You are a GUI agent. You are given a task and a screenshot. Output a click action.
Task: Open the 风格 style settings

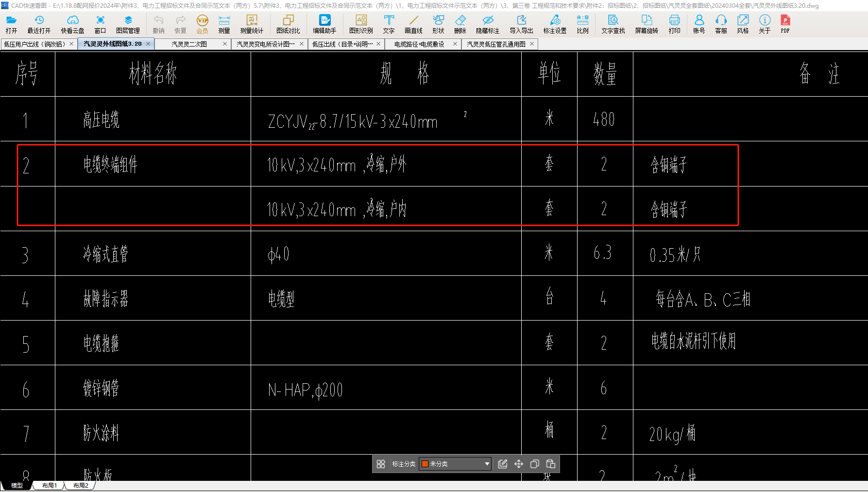click(743, 24)
